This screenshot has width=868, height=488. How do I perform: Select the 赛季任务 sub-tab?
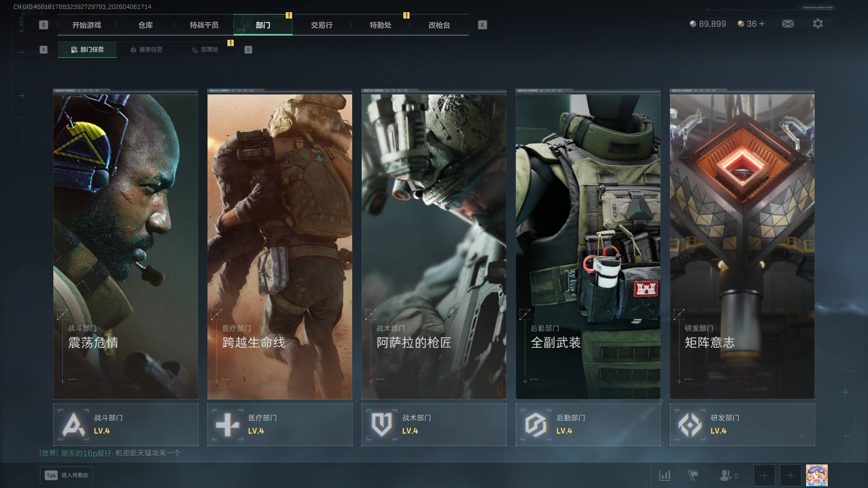pyautogui.click(x=146, y=50)
